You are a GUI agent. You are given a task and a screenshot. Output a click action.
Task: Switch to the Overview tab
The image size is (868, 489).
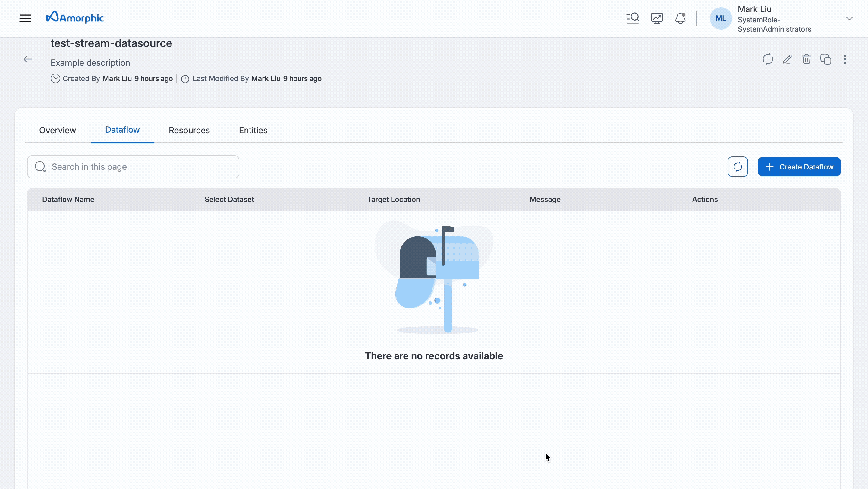click(57, 131)
